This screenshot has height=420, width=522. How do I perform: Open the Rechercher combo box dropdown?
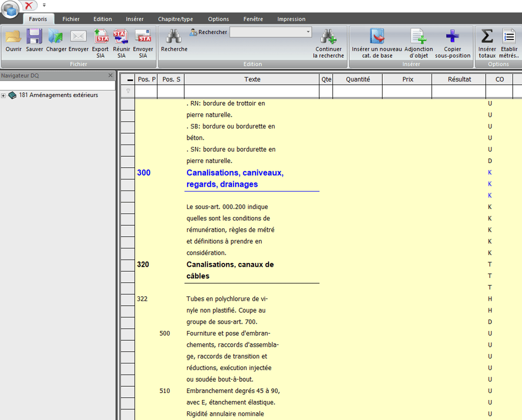pyautogui.click(x=308, y=32)
